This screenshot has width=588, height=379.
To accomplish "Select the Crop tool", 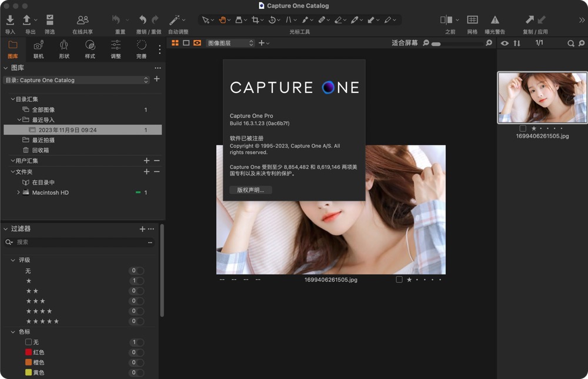I will [255, 20].
